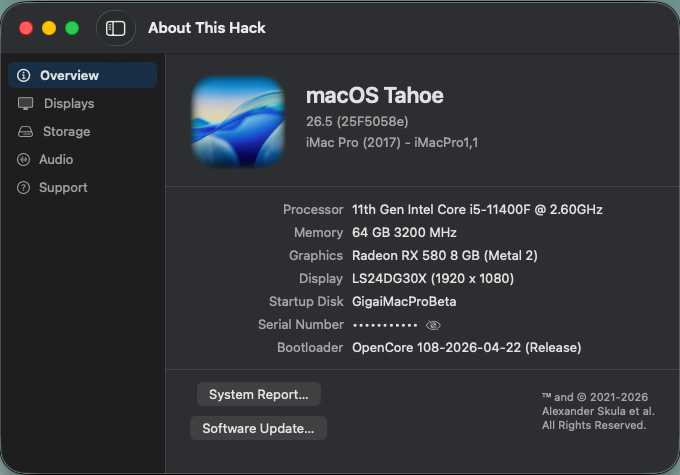680x475 pixels.
Task: Click the Processor label
Action: pyautogui.click(x=313, y=210)
